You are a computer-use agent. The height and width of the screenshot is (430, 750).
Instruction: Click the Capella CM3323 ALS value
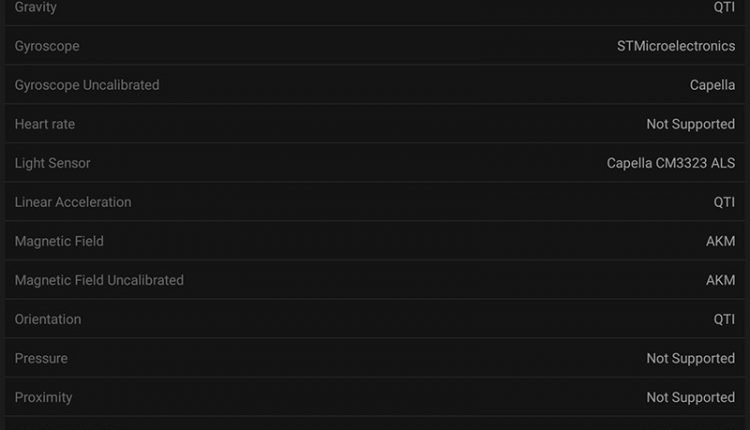670,163
